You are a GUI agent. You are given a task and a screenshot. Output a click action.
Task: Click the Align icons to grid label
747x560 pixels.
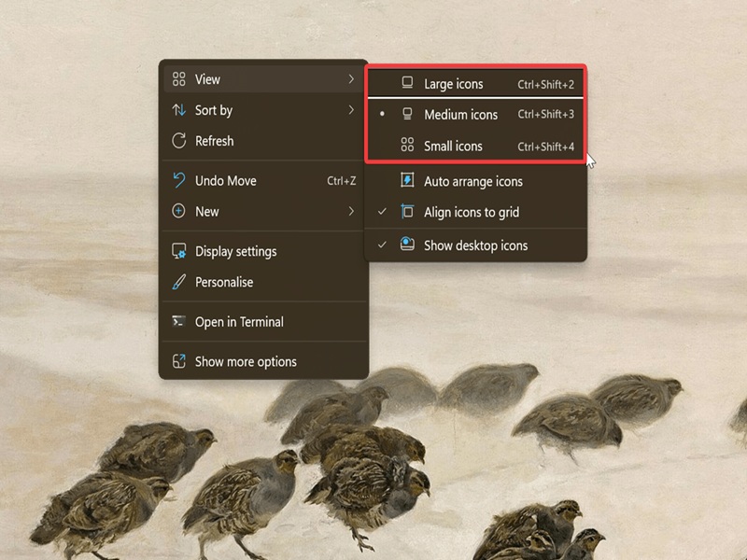click(472, 213)
